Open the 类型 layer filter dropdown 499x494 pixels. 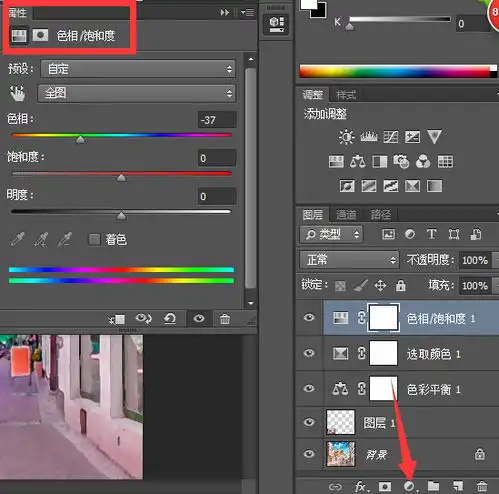click(x=331, y=234)
